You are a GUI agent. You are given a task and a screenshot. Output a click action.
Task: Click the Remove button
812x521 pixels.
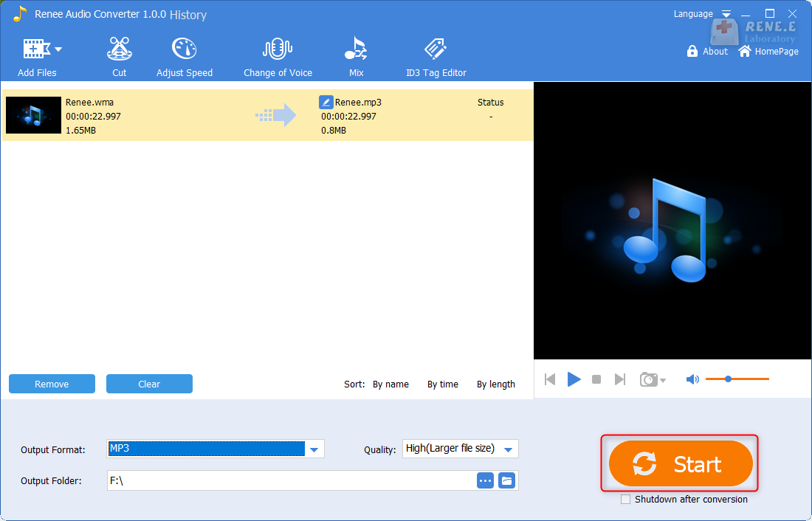(52, 384)
